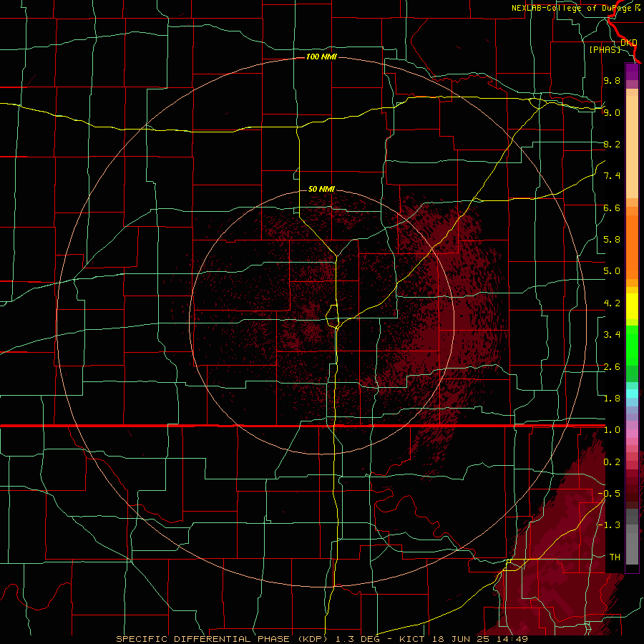Pick the orange band on the color scale
The width and height of the screenshot is (644, 644).
coord(632,246)
